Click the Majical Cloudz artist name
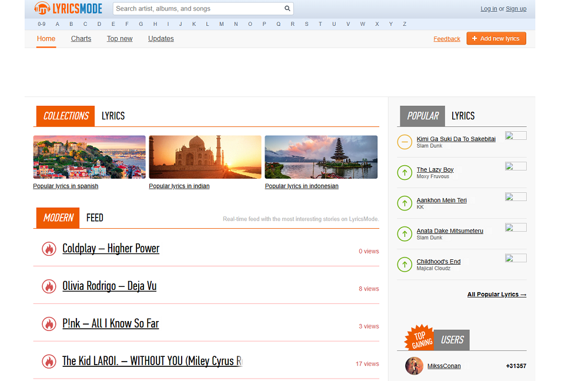588x381 pixels. (x=433, y=269)
